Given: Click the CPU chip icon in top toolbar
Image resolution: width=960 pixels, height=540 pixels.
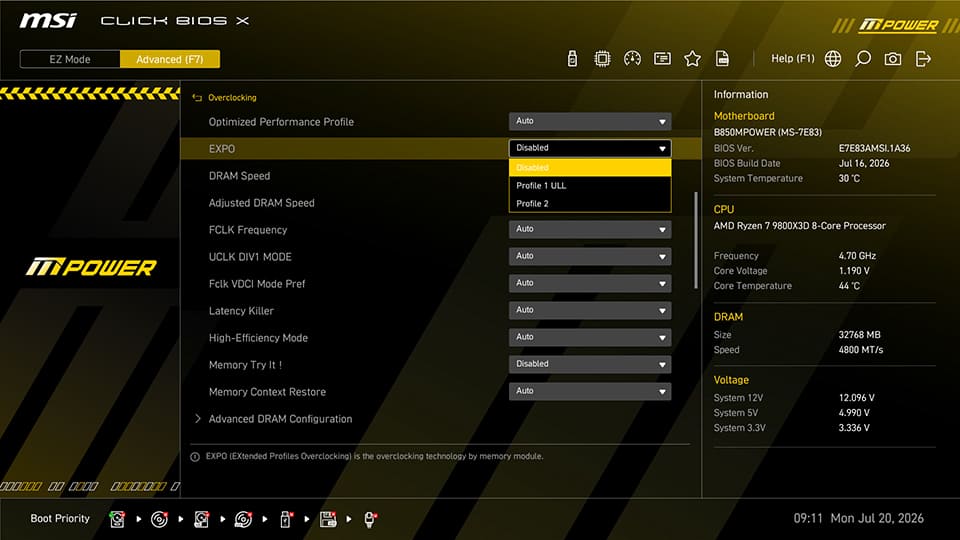Looking at the screenshot, I should point(602,59).
